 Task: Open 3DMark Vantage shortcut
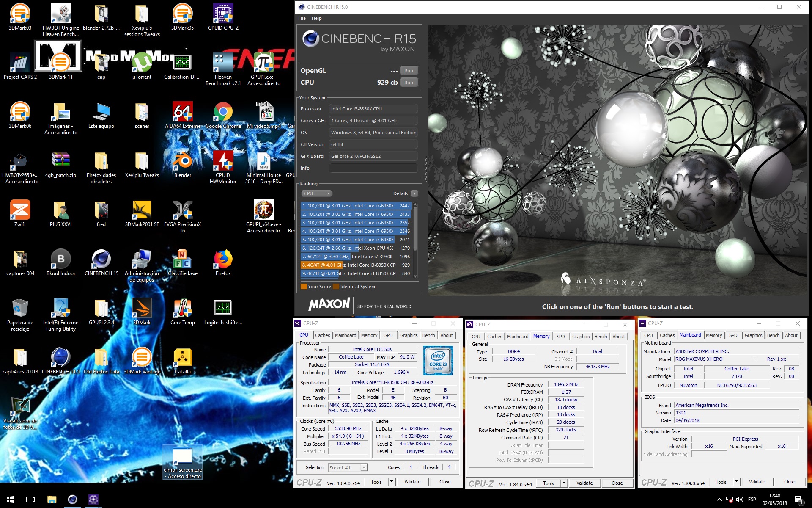point(142,360)
